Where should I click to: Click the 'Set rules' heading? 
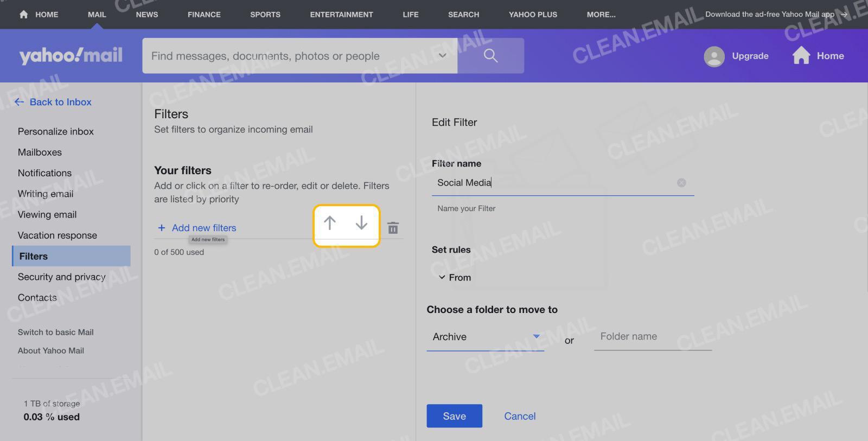(451, 250)
